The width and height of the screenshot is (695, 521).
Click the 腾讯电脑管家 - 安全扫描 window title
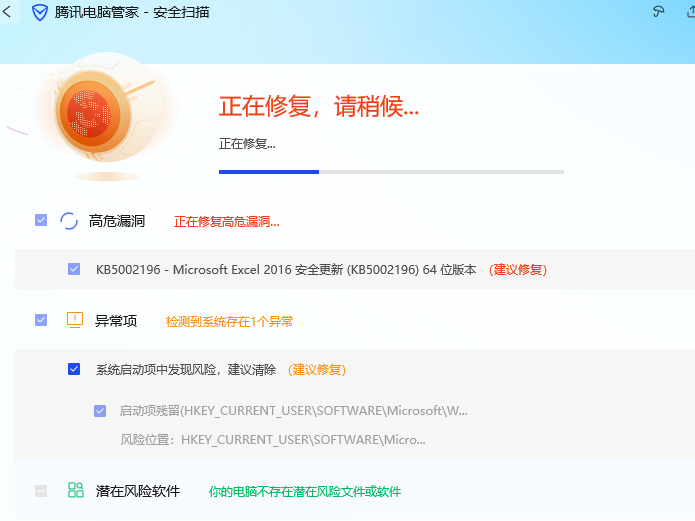coord(132,12)
